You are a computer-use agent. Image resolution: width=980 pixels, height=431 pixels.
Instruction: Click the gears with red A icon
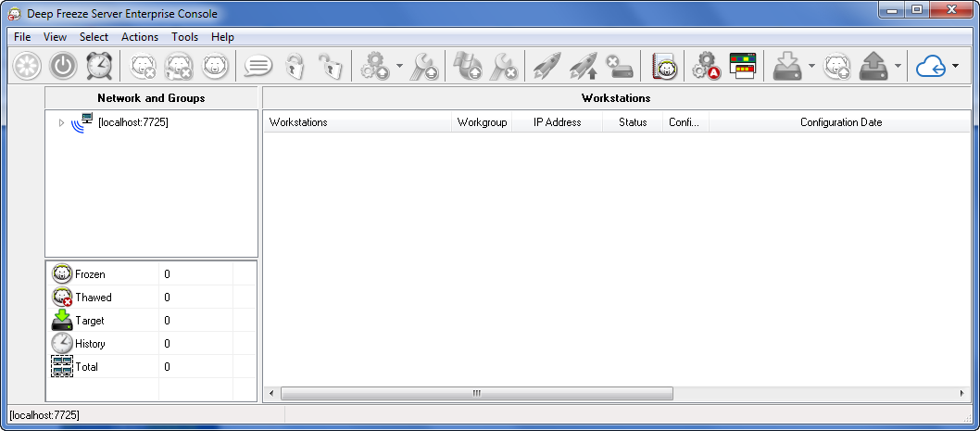(706, 65)
